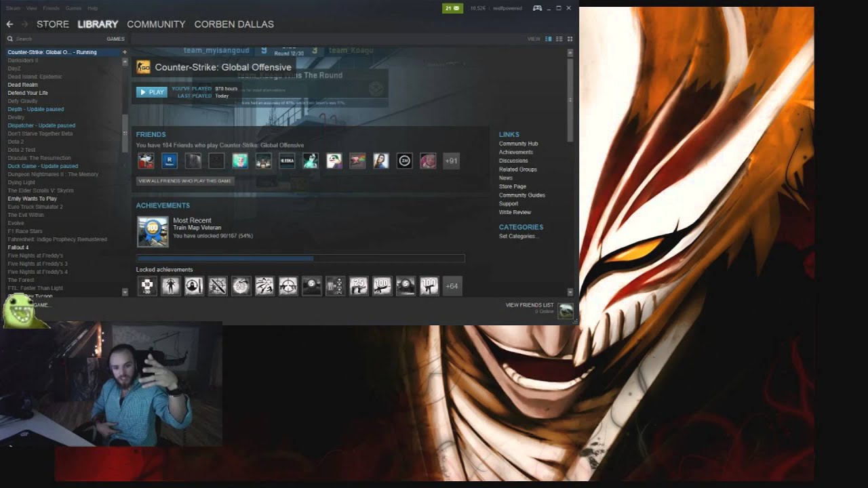Open the Help menu
868x488 pixels.
point(93,8)
